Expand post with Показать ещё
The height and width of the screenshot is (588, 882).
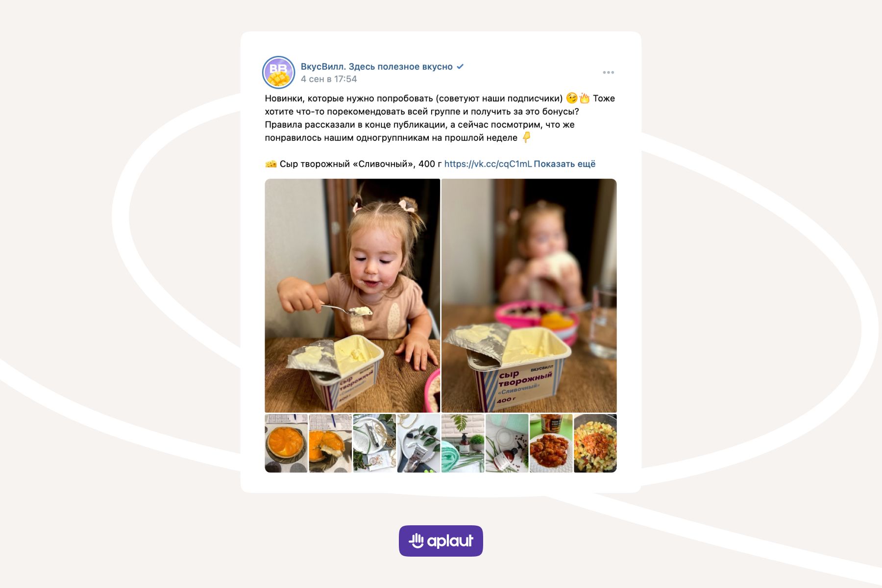tap(564, 164)
